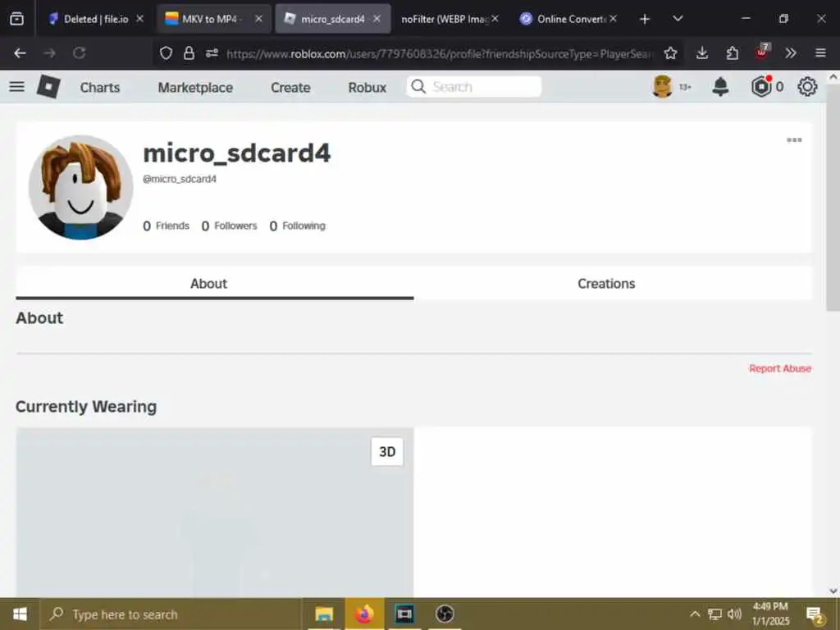840x630 pixels.
Task: Click the Roblox logo home icon
Action: point(48,86)
